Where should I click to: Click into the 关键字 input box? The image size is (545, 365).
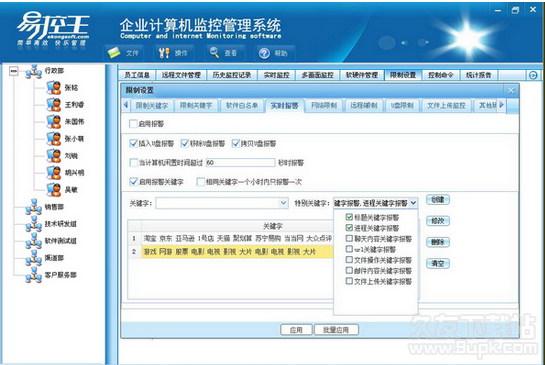coord(218,203)
